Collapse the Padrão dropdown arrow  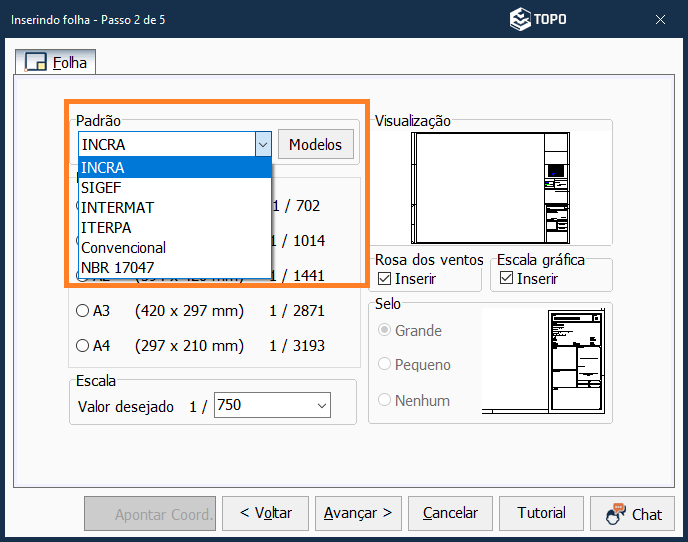click(262, 145)
